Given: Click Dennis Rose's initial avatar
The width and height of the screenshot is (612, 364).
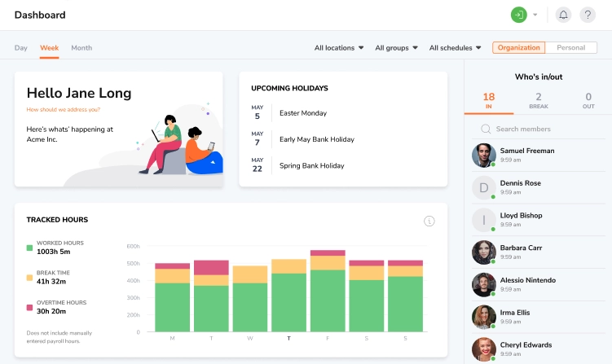Looking at the screenshot, I should (x=483, y=187).
